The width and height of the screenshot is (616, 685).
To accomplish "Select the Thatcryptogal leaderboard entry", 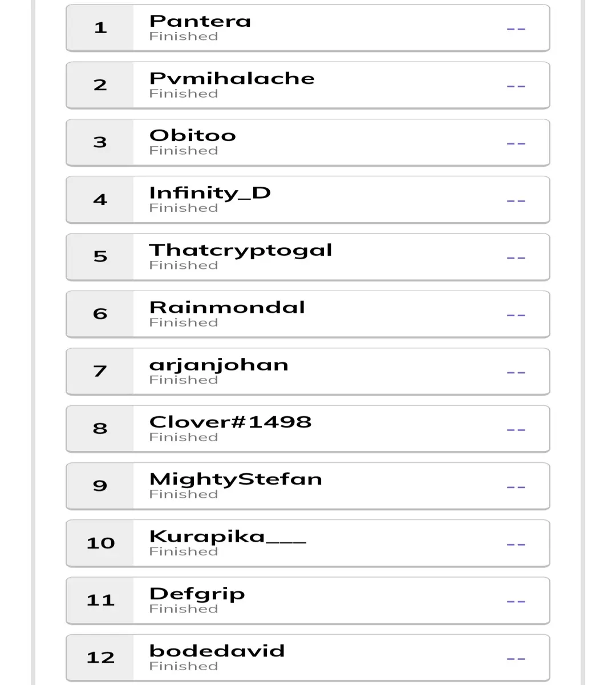I will click(x=308, y=257).
